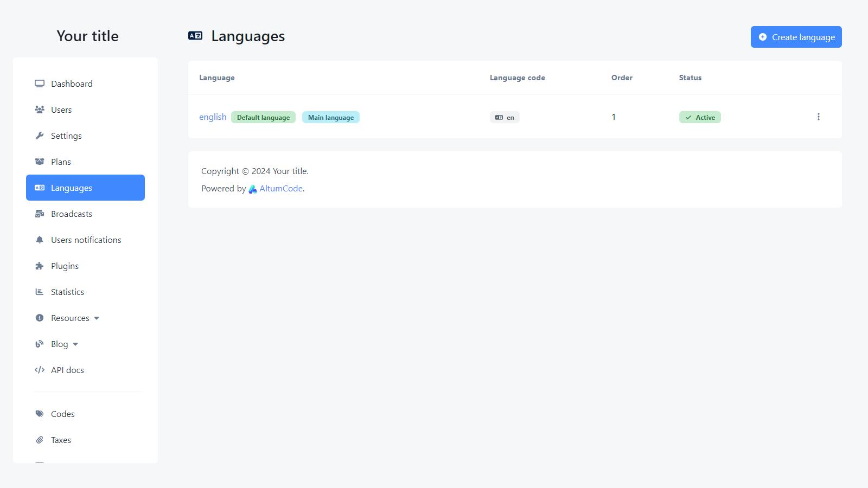Click the Users notifications bell icon
This screenshot has width=868, height=488.
39,240
